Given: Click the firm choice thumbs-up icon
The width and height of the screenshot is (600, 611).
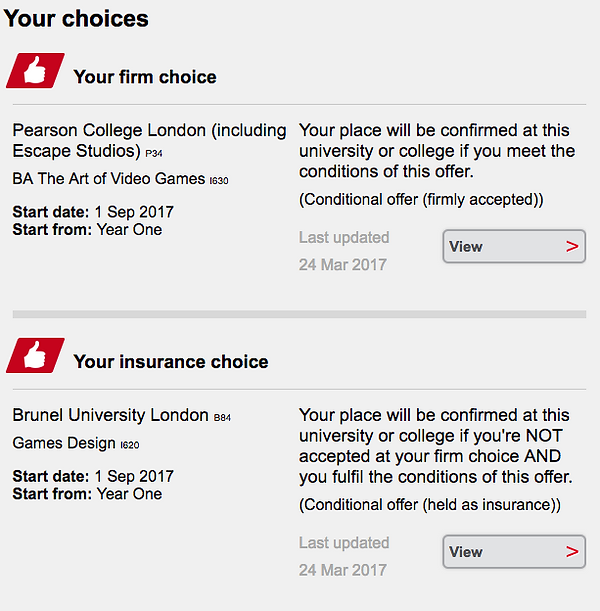Looking at the screenshot, I should coord(35,71).
